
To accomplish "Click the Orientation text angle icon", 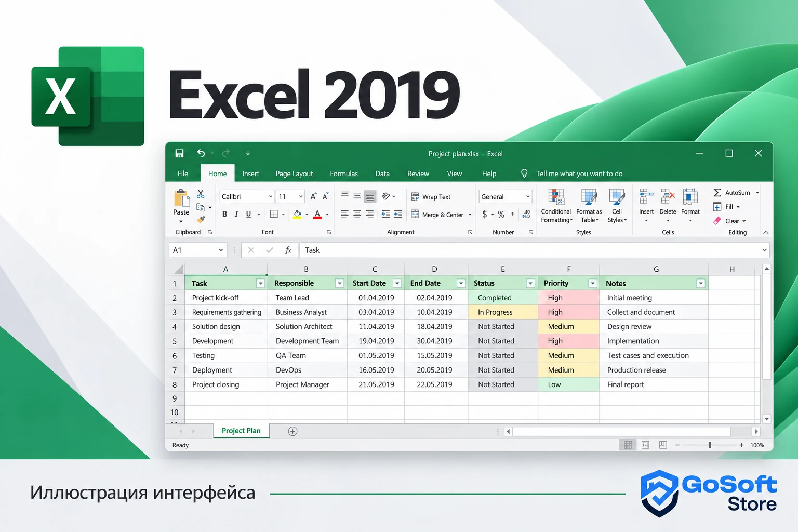I will point(386,196).
